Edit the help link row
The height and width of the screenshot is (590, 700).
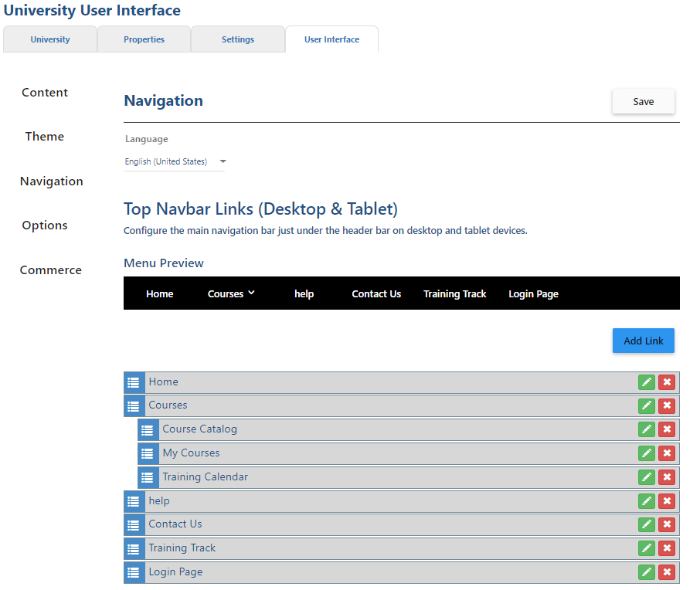coord(646,501)
